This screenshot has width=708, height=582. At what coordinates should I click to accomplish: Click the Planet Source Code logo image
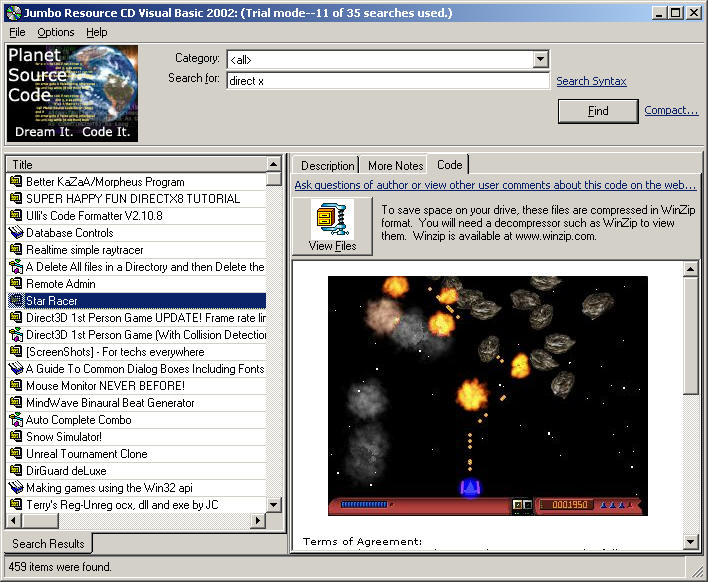pyautogui.click(x=72, y=93)
